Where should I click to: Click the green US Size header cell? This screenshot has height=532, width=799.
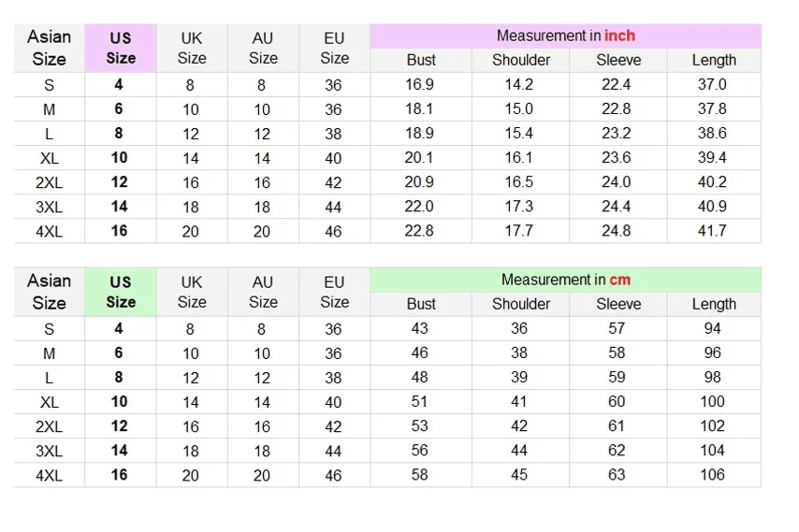tap(121, 292)
